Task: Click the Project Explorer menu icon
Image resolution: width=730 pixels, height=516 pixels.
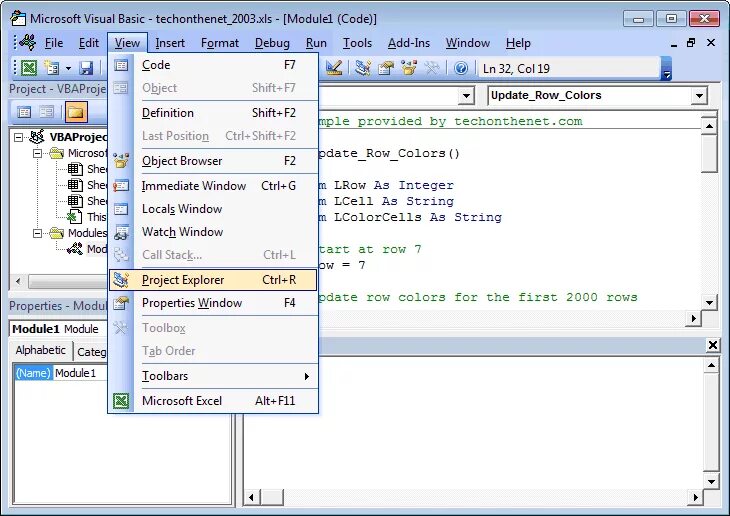Action: [x=121, y=280]
